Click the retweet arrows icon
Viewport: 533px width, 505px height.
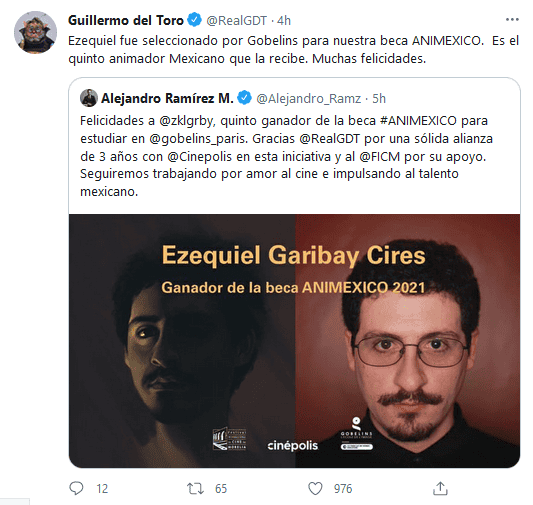[195, 489]
